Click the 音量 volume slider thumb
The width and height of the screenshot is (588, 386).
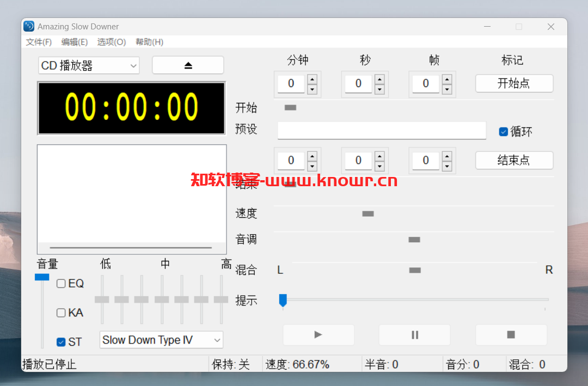pos(42,277)
